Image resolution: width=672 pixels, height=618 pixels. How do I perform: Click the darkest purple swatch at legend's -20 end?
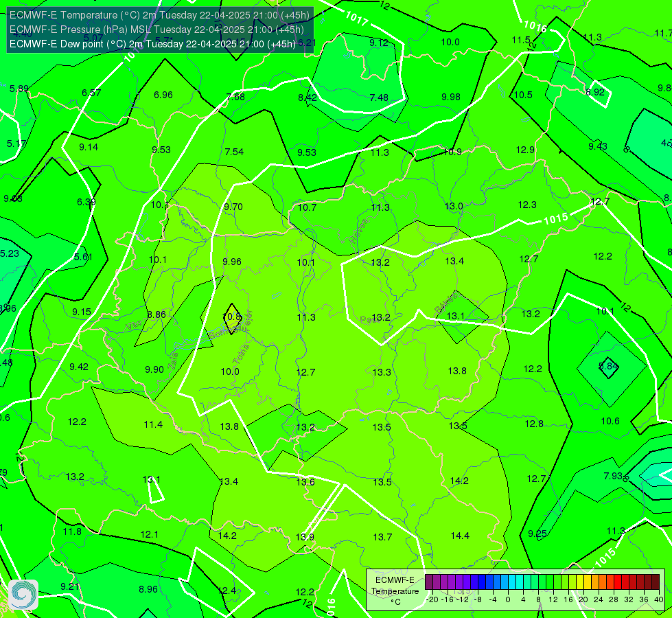[x=429, y=582]
